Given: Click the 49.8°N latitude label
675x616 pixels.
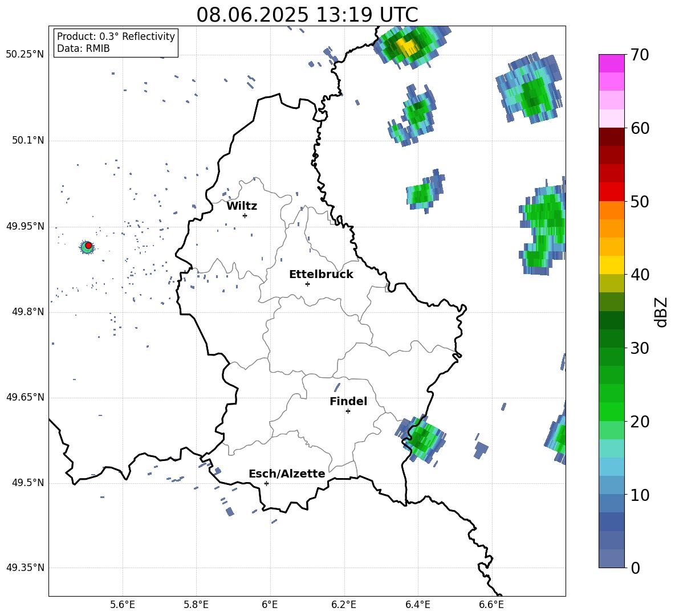Looking at the screenshot, I should click(28, 312).
